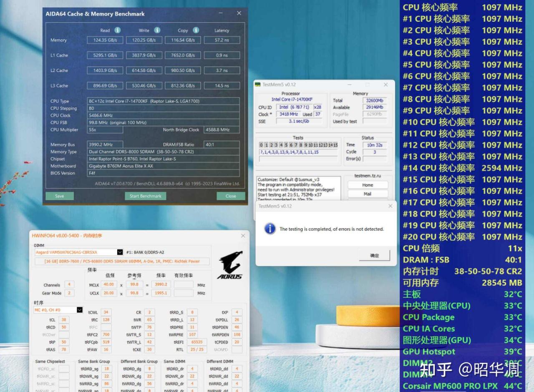Viewport: 534px width, 392px height.
Task: Click the Memory Bus 3990.2 MHz field
Action: pos(105,145)
